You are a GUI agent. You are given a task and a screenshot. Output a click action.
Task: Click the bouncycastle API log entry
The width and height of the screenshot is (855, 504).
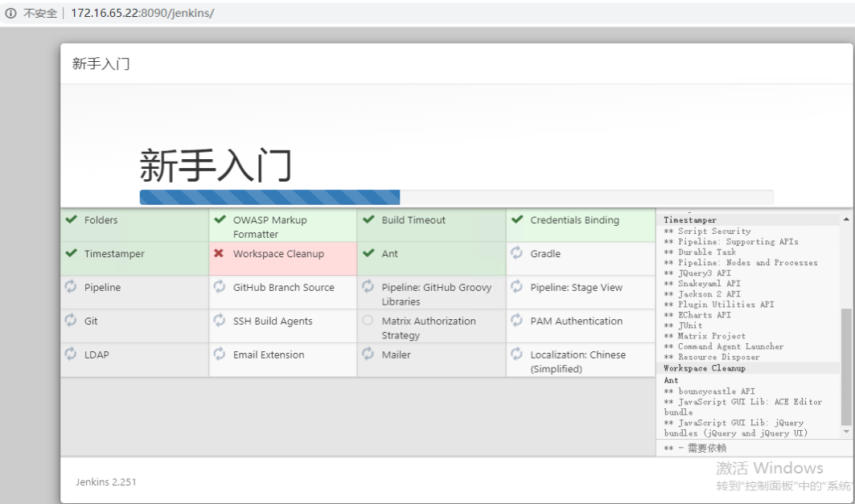tap(709, 391)
